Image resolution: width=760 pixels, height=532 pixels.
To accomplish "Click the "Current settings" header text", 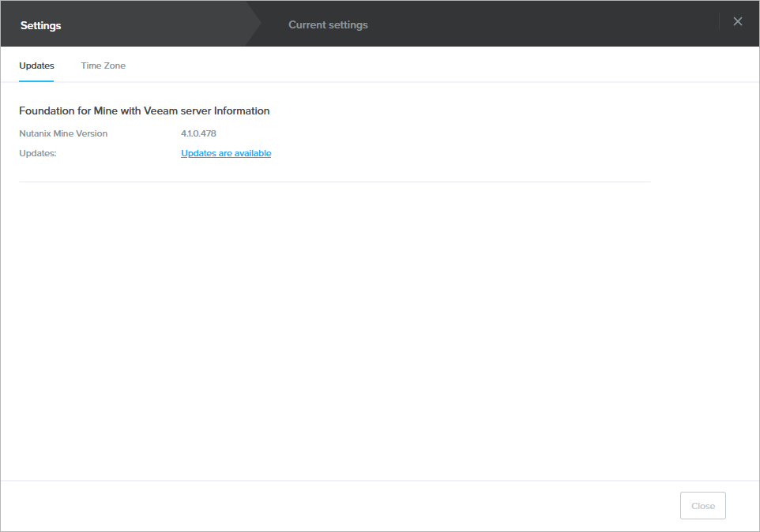I will point(328,24).
